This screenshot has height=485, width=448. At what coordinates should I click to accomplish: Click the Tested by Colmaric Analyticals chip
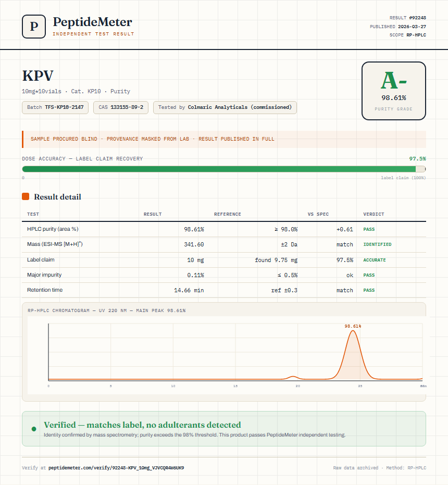coord(225,107)
